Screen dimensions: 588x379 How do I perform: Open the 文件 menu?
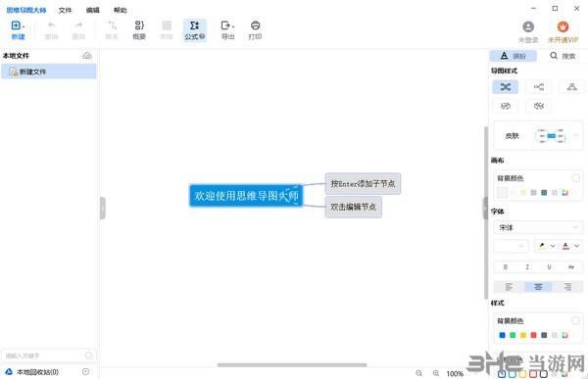click(65, 10)
